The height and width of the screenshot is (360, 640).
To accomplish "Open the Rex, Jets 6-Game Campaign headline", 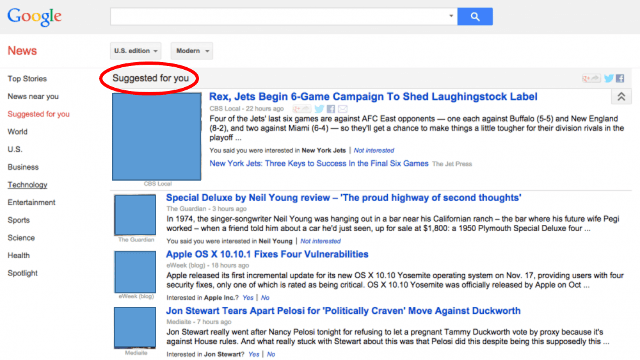I will click(x=373, y=97).
